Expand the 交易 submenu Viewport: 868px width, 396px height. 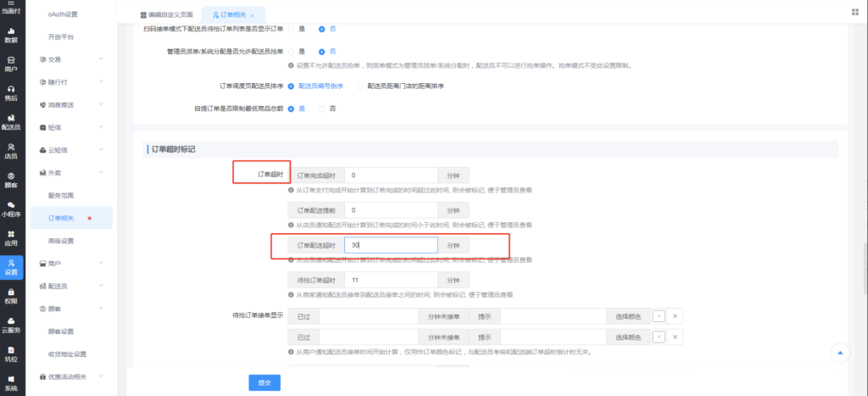[x=71, y=59]
